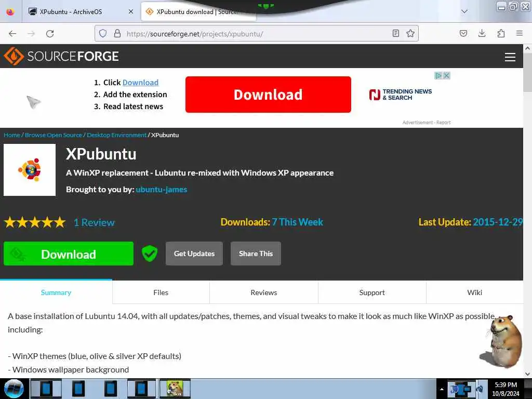Show site security padlock info
The image size is (532, 399).
point(117,33)
